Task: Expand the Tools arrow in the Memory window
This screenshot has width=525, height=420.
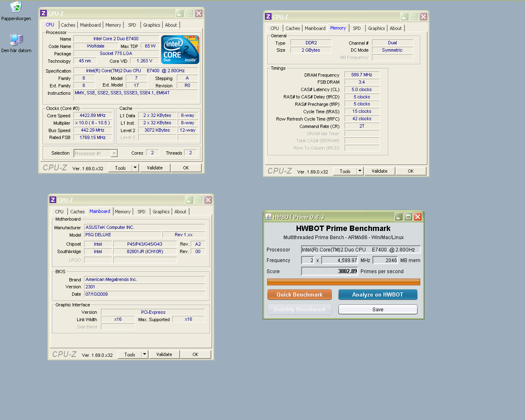Action: pos(360,171)
